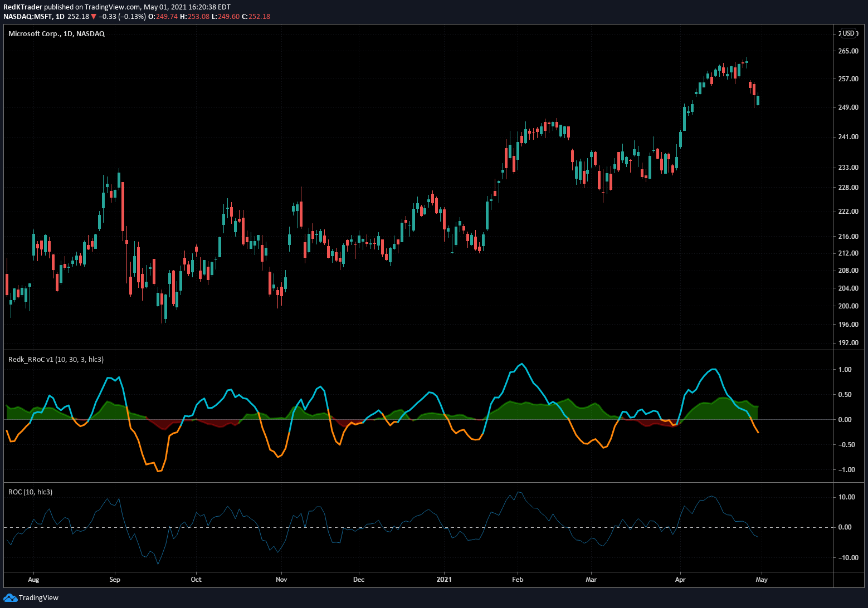This screenshot has height=608, width=868.
Task: Click the 233.00 price axis label
Action: [848, 168]
